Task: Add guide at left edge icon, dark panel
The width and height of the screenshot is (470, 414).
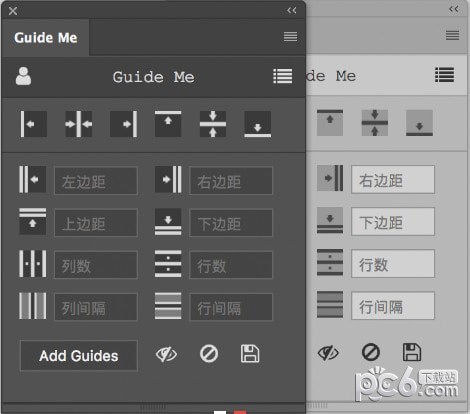Action: [x=33, y=124]
